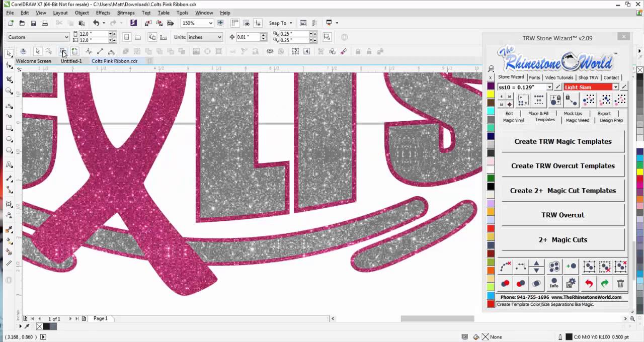Click the Print icon in the standard toolbar
This screenshot has width=644, height=342.
[x=45, y=23]
